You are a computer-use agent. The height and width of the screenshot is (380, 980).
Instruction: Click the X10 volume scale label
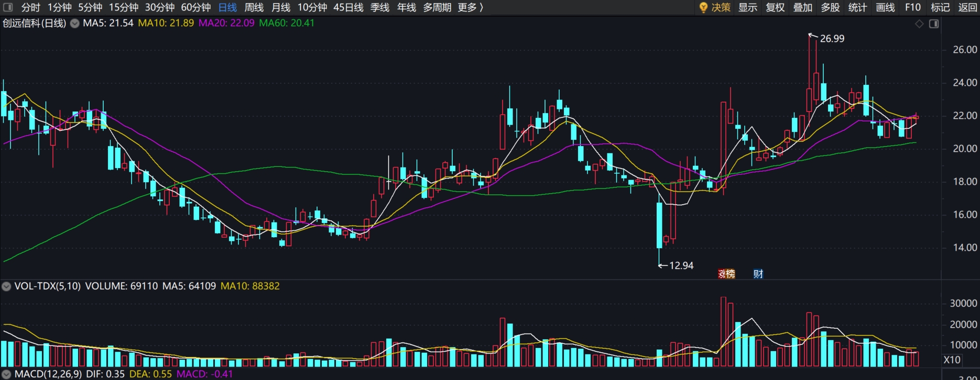952,360
